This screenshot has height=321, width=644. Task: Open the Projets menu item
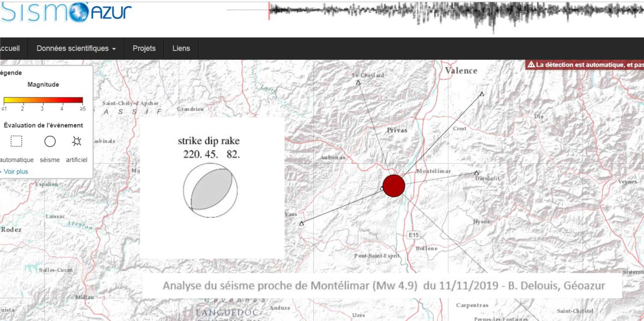[144, 48]
